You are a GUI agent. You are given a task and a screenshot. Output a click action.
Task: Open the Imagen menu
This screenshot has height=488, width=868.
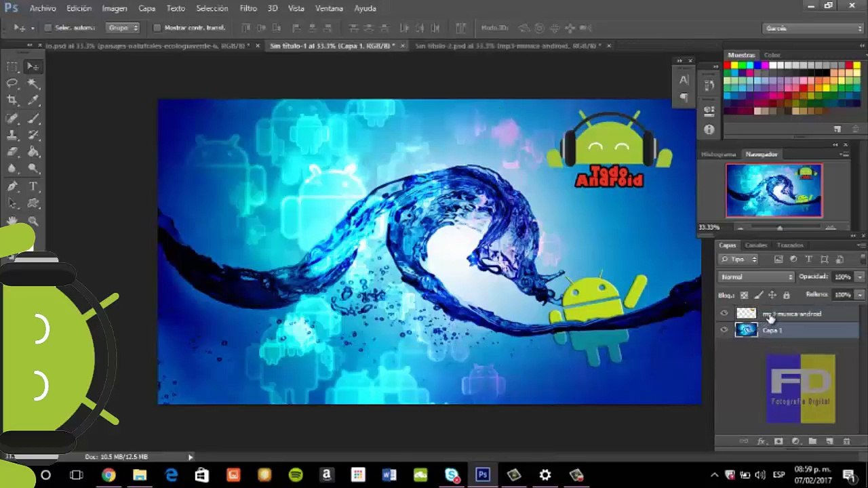pos(115,8)
